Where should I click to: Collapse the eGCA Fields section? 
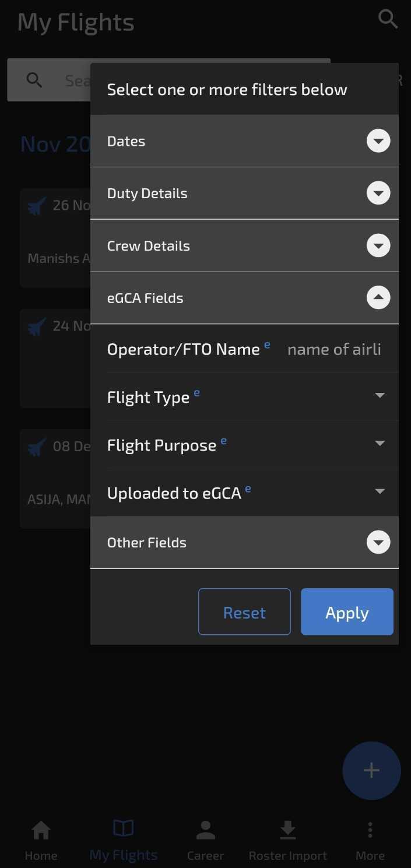[378, 298]
